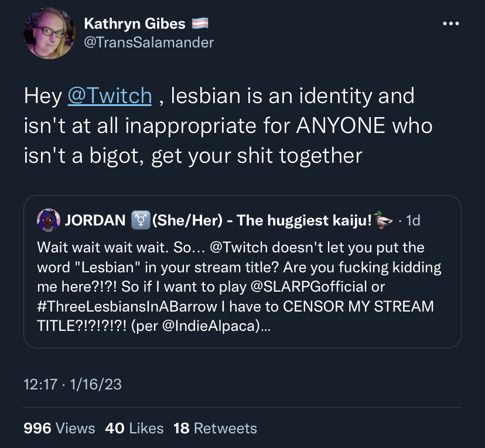485x448 pixels.
Task: Open the three-dot more options menu
Action: [450, 23]
